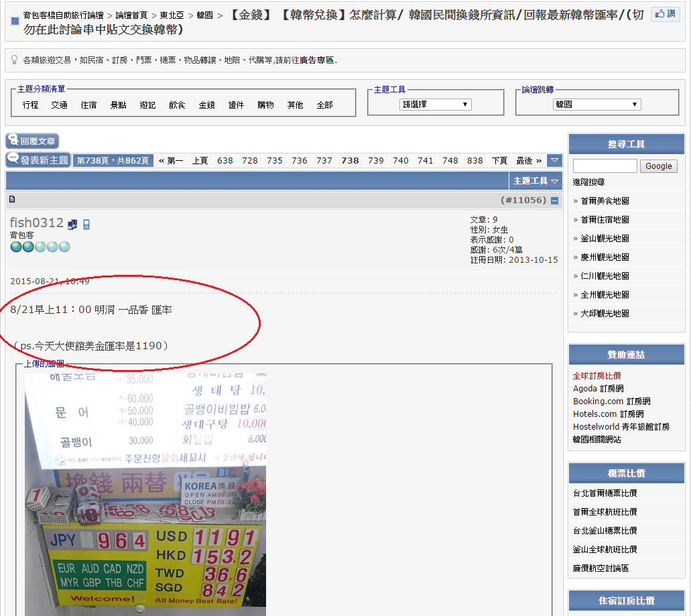Click the Google search button
Image resolution: width=691 pixels, height=616 pixels.
[658, 166]
